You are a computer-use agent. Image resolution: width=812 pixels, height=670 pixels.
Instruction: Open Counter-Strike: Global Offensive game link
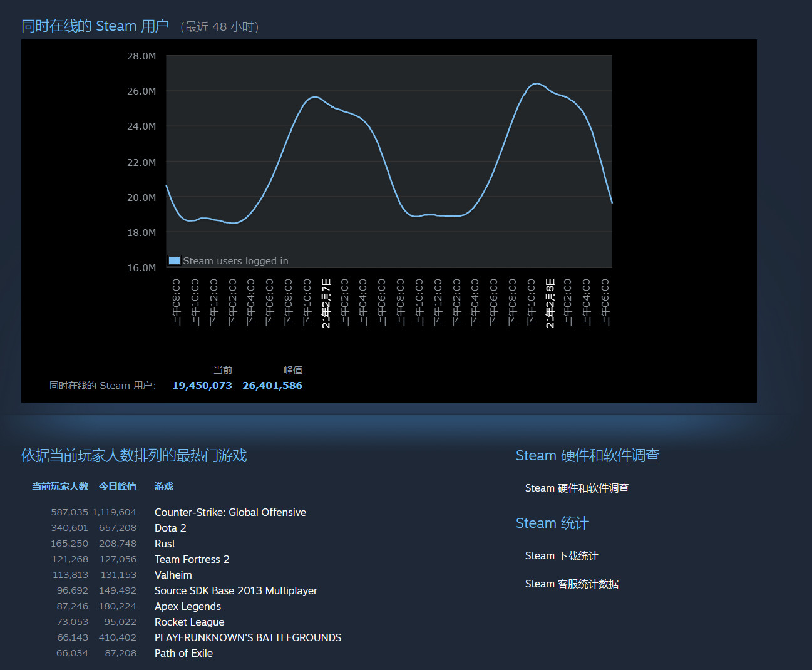click(230, 512)
